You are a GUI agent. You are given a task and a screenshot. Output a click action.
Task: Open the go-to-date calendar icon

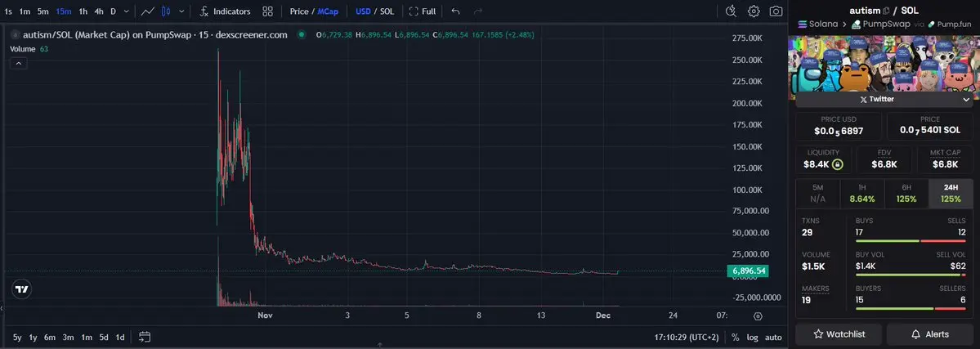(x=145, y=337)
